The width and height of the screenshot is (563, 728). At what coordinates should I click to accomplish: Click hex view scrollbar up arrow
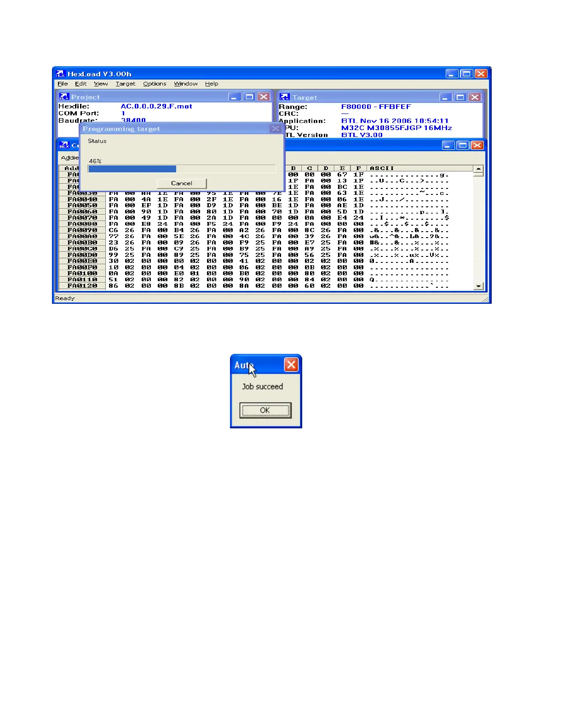pos(478,169)
